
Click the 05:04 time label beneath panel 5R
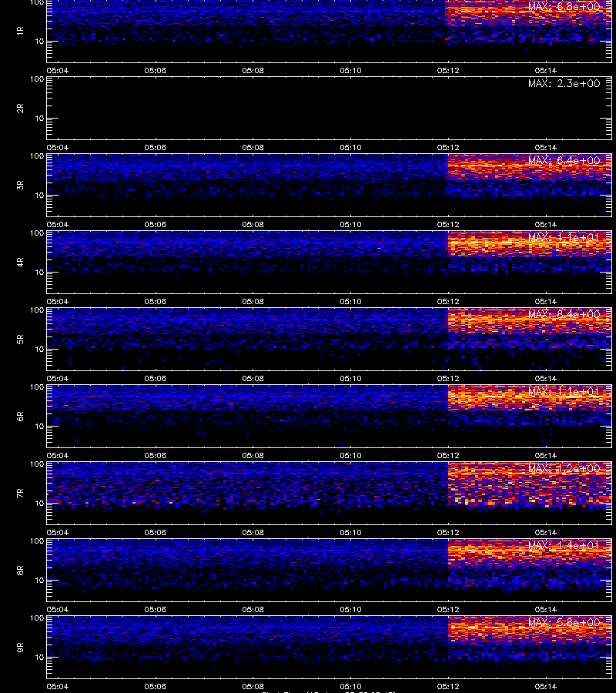point(58,378)
